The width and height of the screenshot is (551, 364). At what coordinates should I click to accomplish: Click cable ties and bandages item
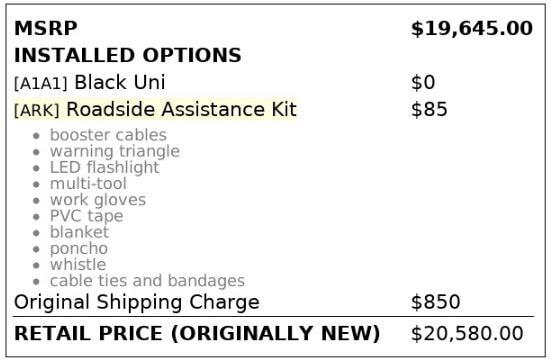[147, 281]
